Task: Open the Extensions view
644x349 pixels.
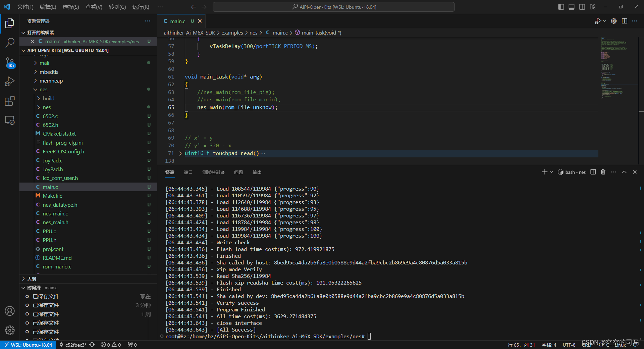Action: click(x=10, y=101)
